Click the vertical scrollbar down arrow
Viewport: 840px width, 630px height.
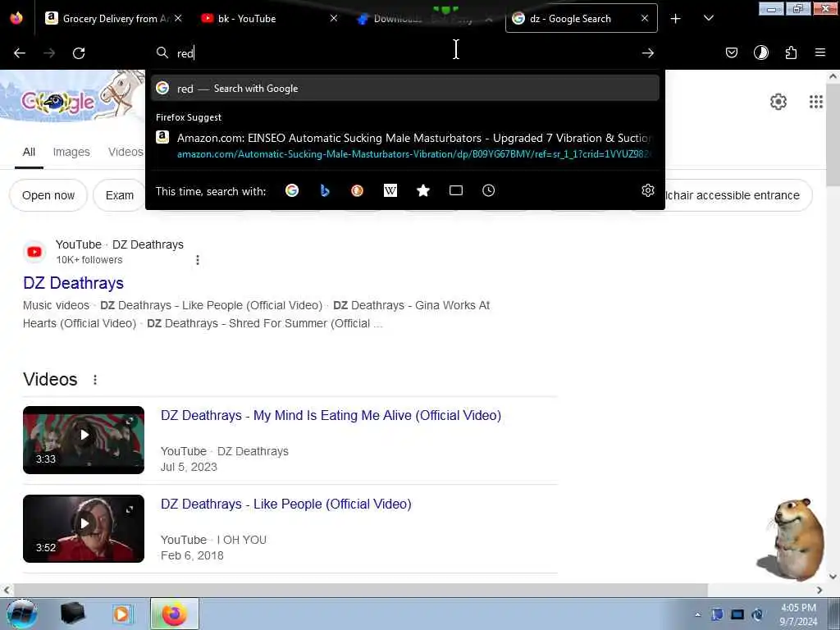pyautogui.click(x=833, y=577)
